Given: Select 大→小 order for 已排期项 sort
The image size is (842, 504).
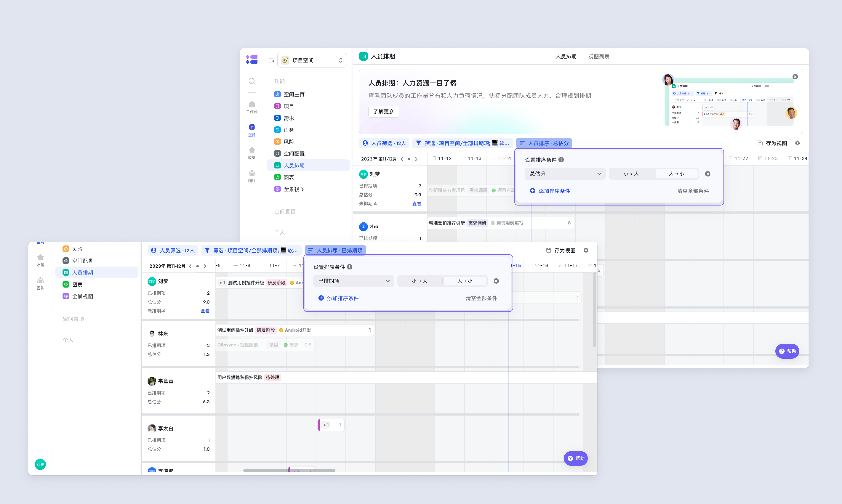Looking at the screenshot, I should [465, 281].
